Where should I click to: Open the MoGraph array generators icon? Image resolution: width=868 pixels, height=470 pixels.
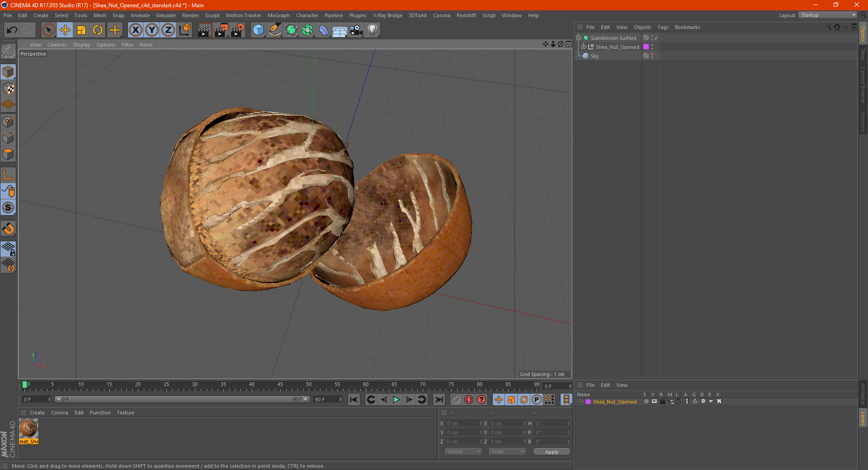coord(307,30)
